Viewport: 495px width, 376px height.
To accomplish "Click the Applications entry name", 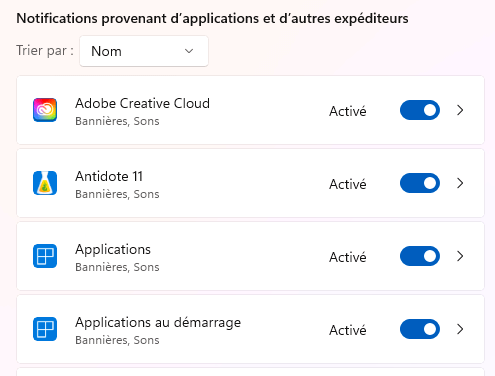I will (113, 250).
